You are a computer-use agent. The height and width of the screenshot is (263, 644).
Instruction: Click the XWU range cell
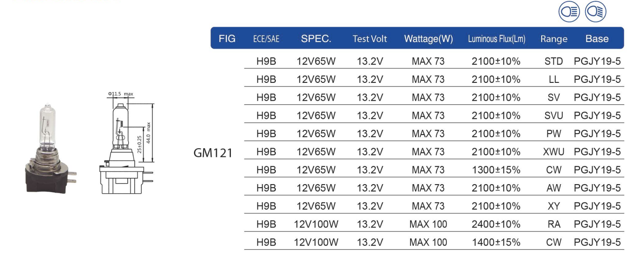tap(554, 152)
